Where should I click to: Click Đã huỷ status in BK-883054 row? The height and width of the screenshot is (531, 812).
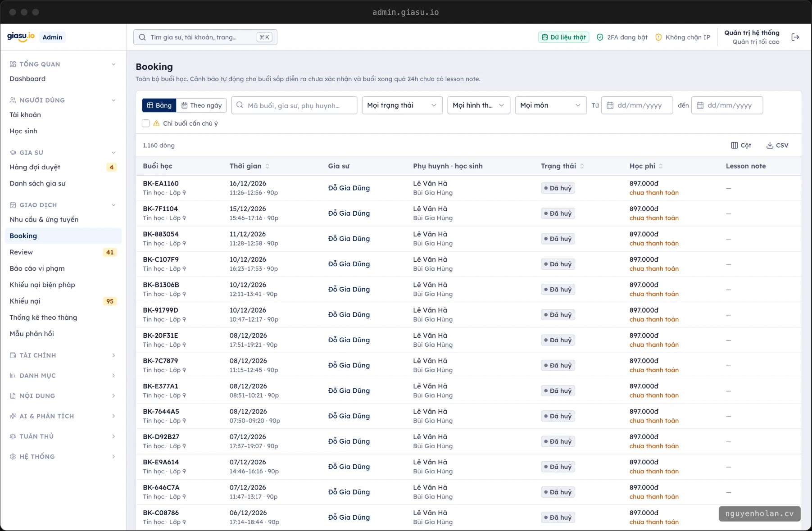coord(558,239)
